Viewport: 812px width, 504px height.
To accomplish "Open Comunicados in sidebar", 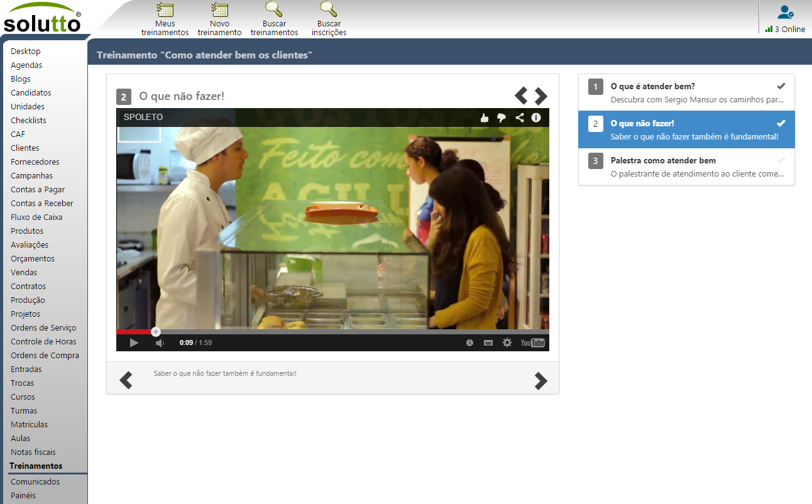I will point(35,482).
